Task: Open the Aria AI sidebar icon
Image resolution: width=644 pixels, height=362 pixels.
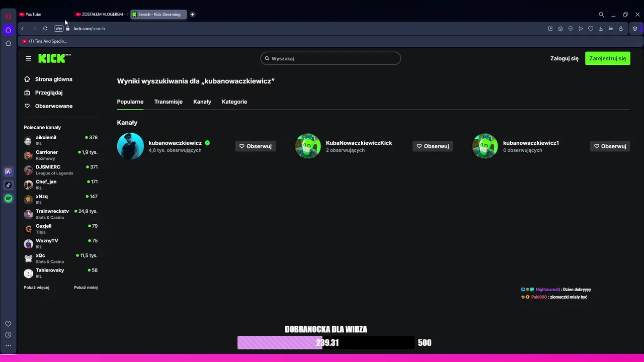Action: (x=8, y=171)
